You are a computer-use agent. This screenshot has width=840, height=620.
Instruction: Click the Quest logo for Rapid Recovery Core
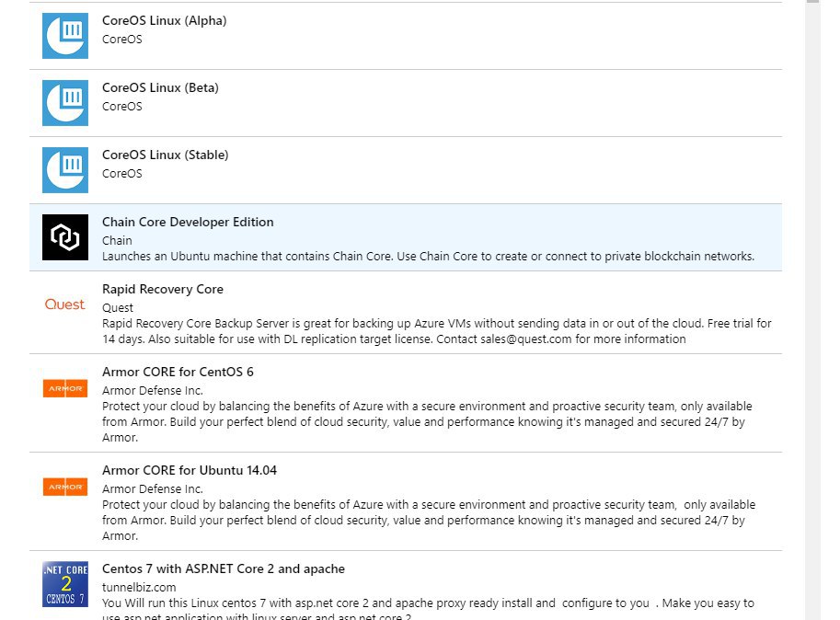(64, 304)
